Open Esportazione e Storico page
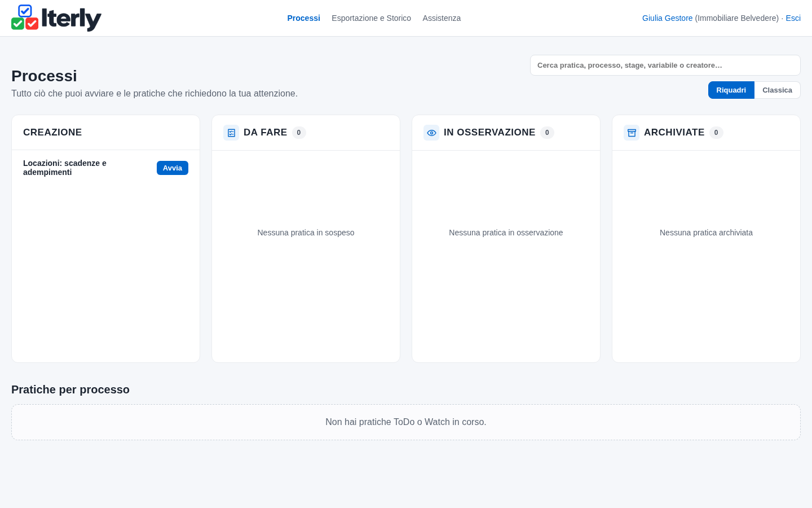 [x=372, y=18]
